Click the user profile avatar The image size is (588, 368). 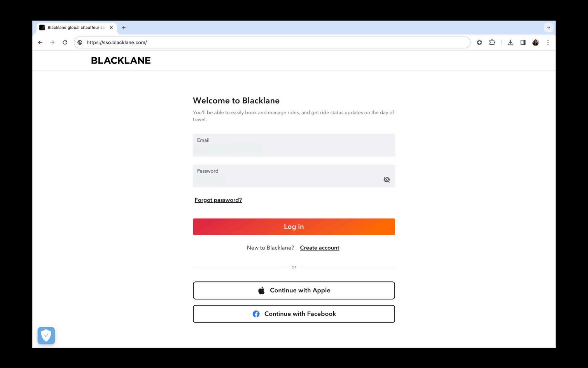click(535, 42)
